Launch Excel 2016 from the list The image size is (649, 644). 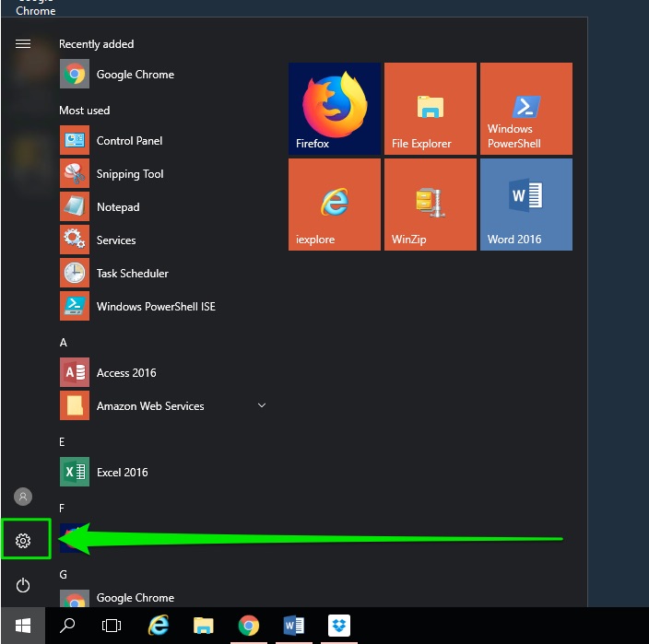164,472
